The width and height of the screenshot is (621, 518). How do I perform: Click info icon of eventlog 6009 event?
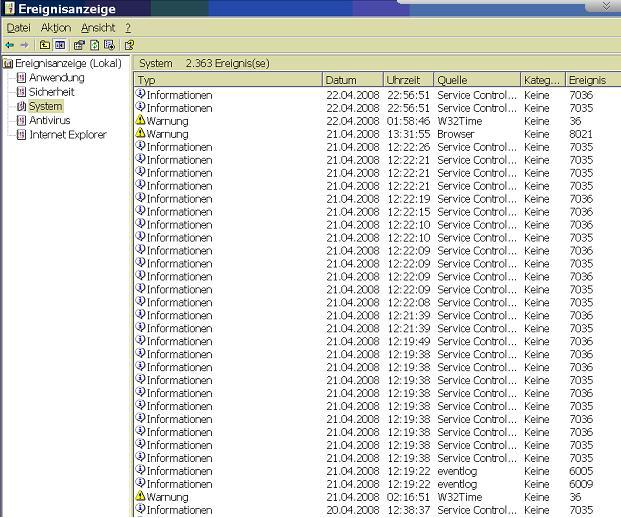140,483
